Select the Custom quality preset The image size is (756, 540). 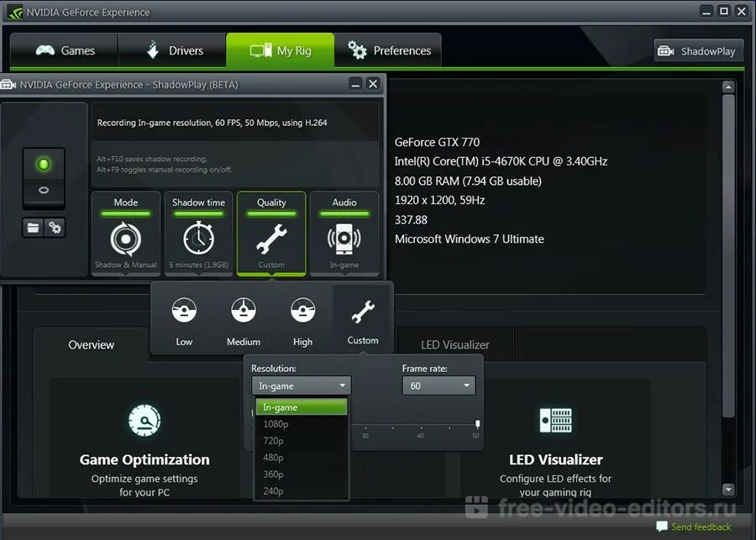363,321
